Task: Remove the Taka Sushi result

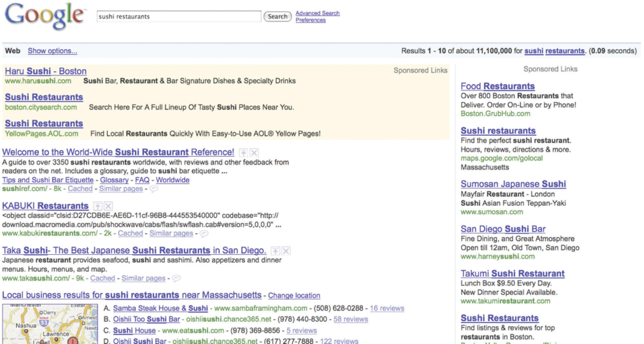Action: pos(286,251)
